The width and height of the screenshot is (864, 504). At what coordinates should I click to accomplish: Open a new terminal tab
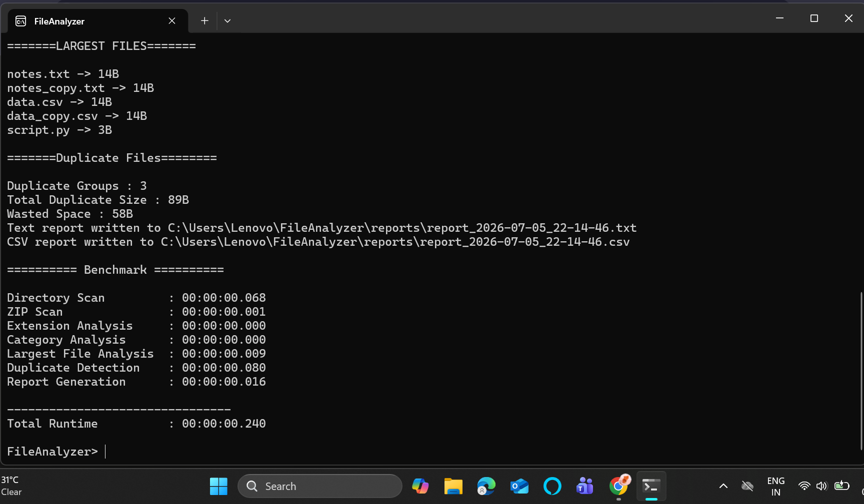pyautogui.click(x=204, y=21)
